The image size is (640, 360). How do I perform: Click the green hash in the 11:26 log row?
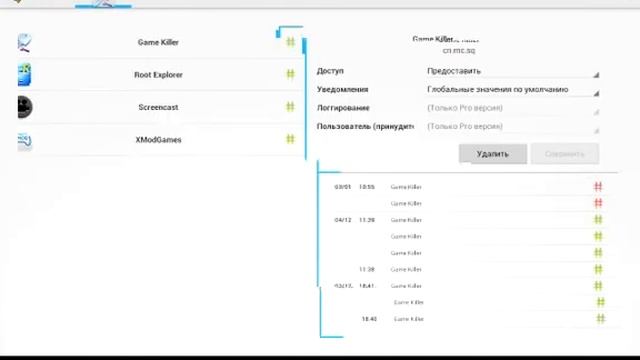coord(598,220)
